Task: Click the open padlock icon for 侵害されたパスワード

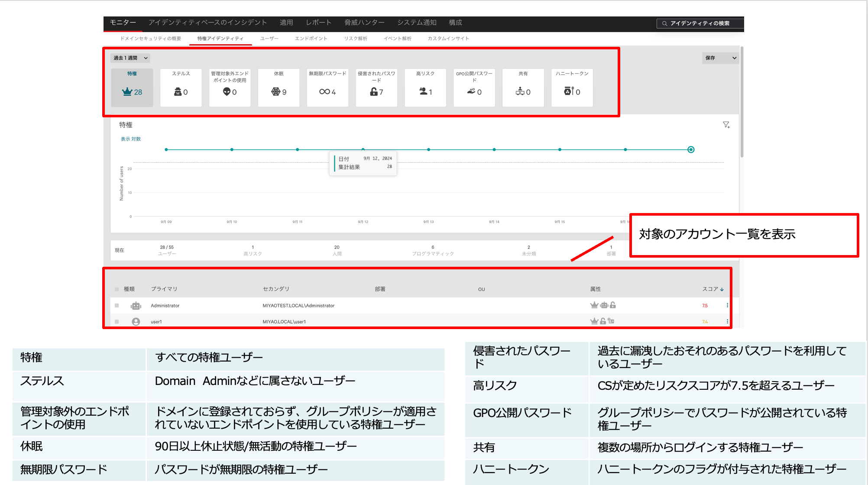Action: coord(374,91)
